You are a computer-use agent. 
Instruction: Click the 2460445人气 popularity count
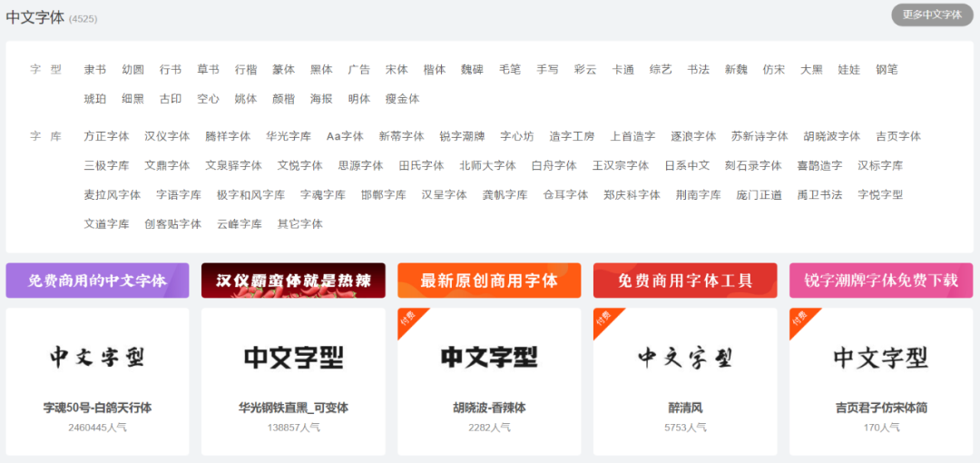tap(97, 428)
